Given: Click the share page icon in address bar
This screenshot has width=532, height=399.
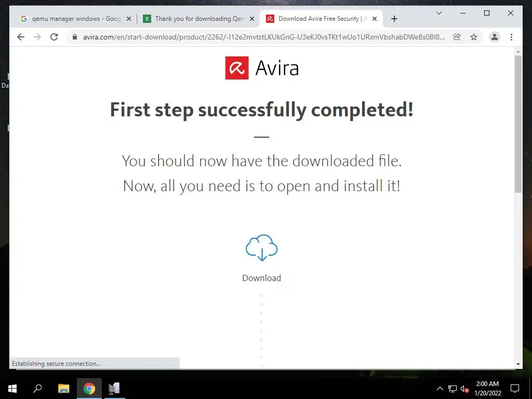Looking at the screenshot, I should tap(457, 37).
